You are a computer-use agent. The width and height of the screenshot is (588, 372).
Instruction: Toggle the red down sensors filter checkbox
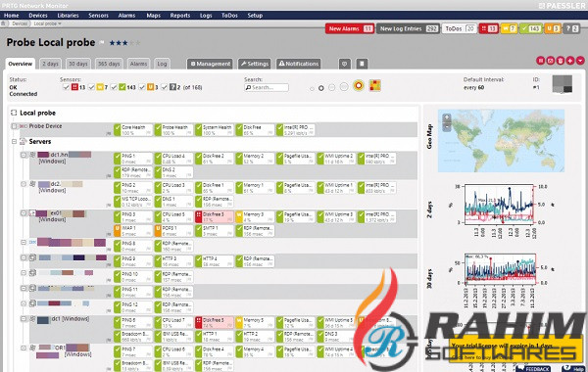pos(66,87)
